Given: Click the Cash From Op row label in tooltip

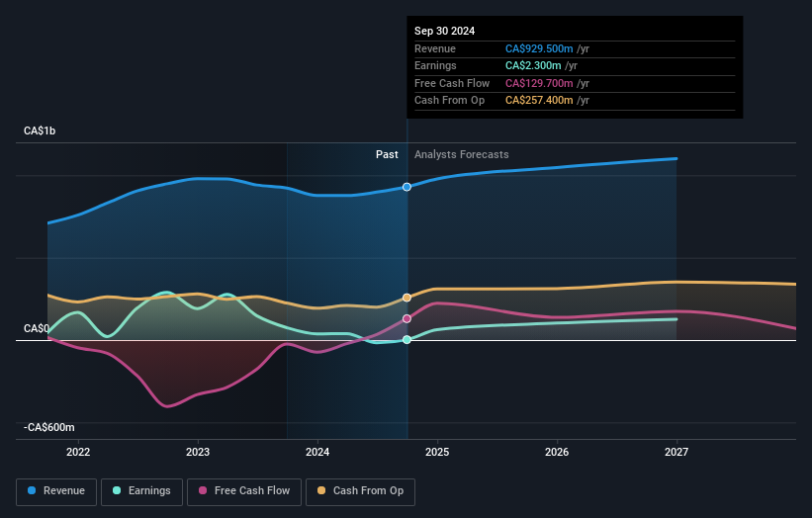Looking at the screenshot, I should pos(449,101).
